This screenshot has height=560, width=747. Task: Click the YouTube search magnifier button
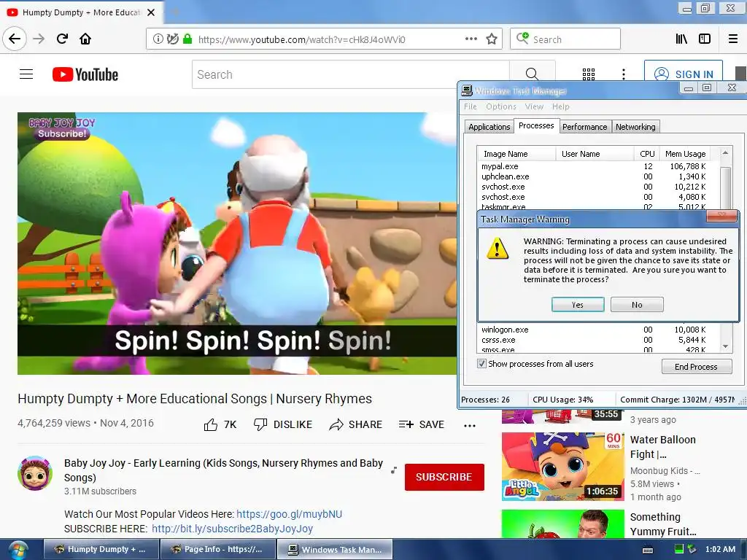532,74
